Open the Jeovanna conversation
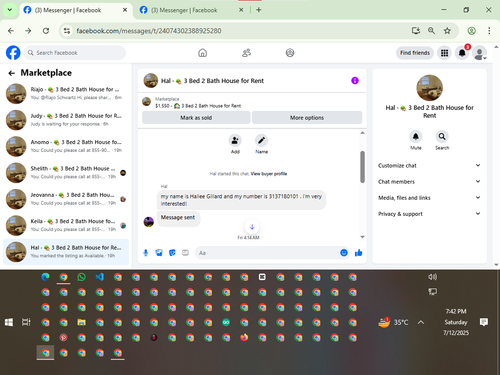This screenshot has width=500, height=375. pyautogui.click(x=66, y=199)
